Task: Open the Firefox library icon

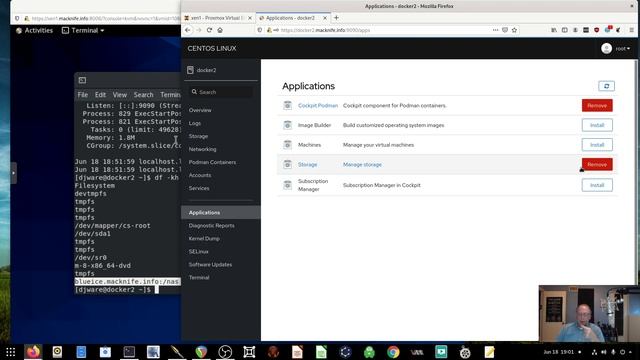Action: (554, 30)
